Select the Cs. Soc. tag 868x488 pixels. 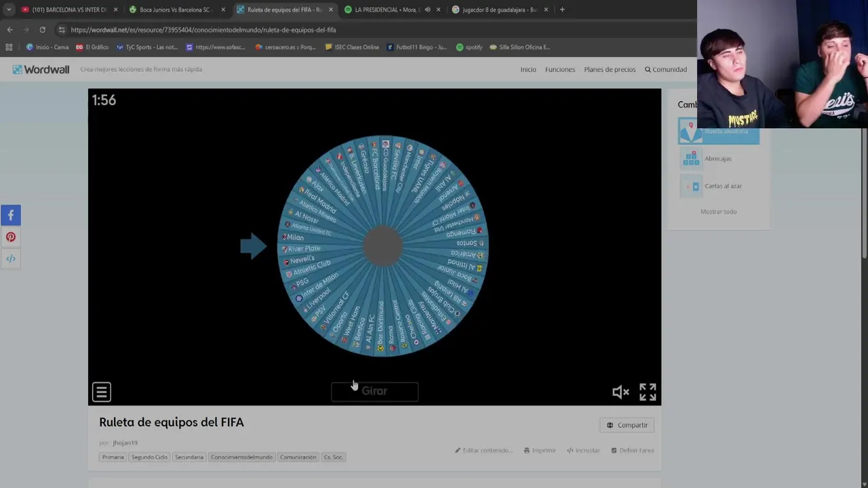[x=333, y=457]
